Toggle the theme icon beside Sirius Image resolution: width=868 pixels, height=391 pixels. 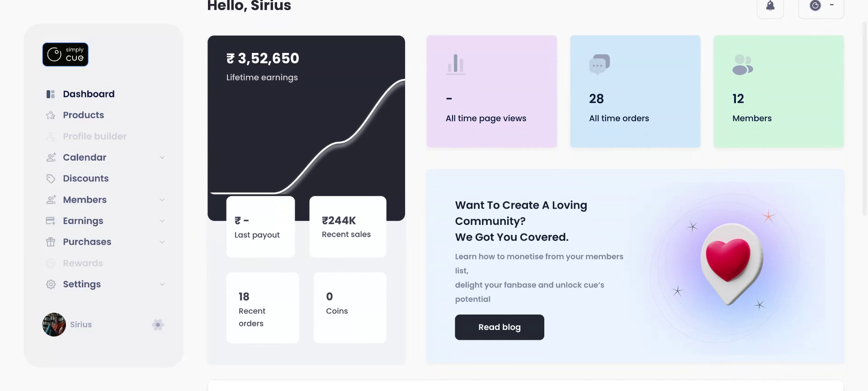[x=158, y=324]
